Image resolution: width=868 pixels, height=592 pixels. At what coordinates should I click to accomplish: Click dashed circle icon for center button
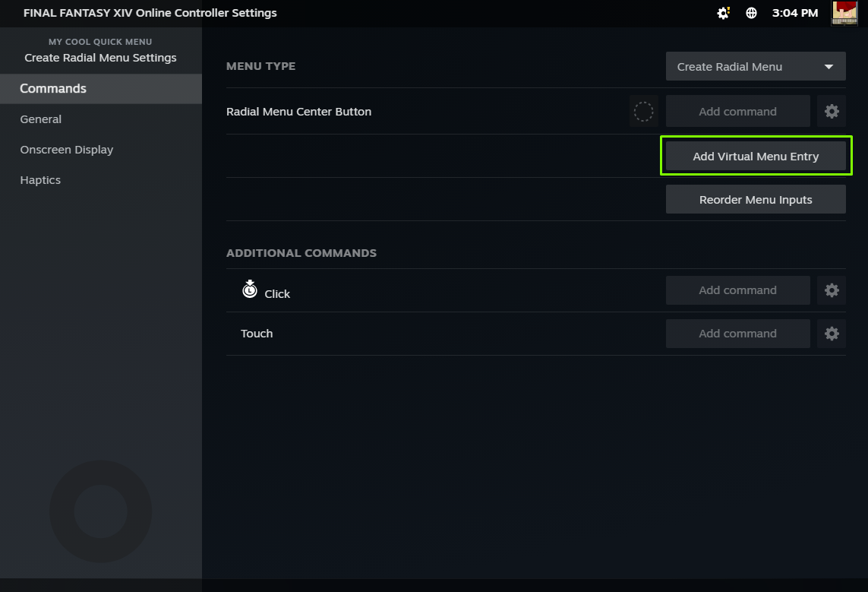tap(643, 112)
